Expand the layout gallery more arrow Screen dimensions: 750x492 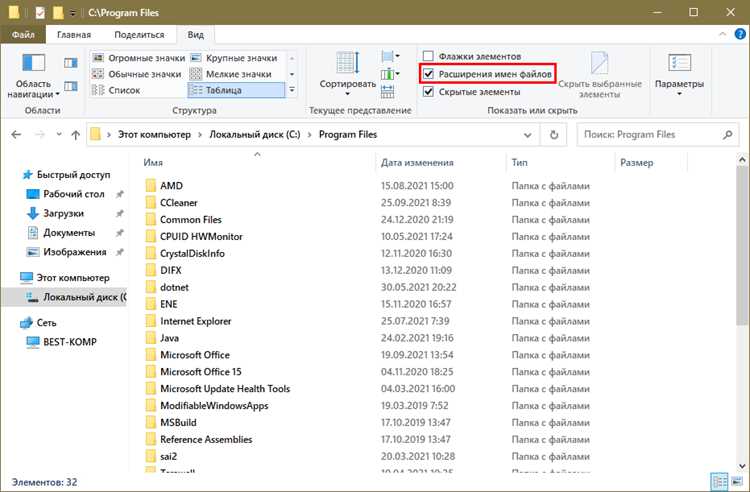point(292,90)
